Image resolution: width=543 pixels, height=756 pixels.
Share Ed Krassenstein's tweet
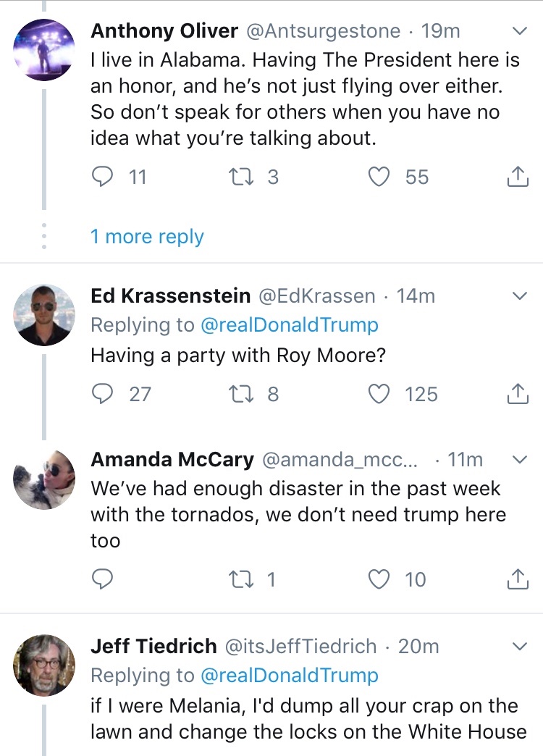(516, 394)
